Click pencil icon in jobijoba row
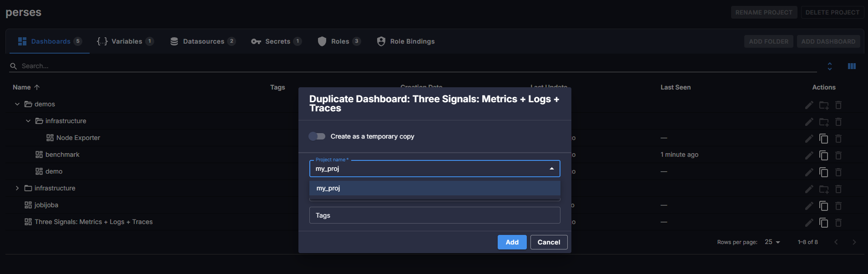Viewport: 868px width, 274px height. click(x=809, y=206)
